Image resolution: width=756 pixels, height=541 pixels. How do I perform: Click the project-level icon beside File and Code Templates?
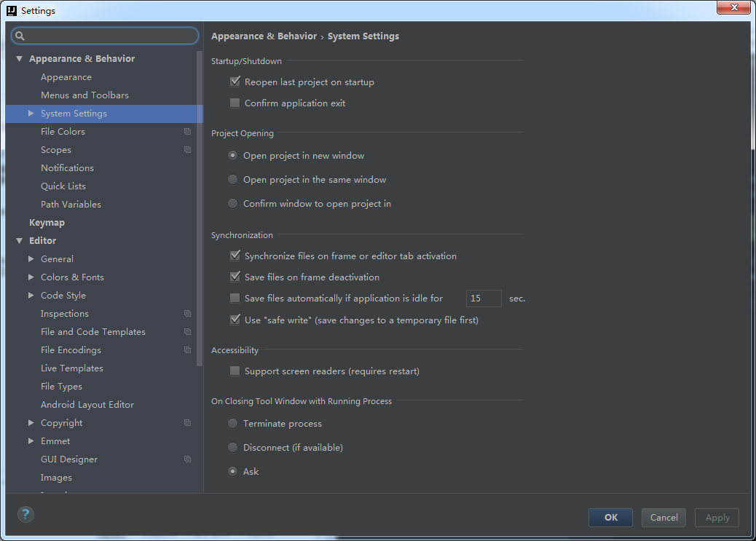pyautogui.click(x=188, y=332)
